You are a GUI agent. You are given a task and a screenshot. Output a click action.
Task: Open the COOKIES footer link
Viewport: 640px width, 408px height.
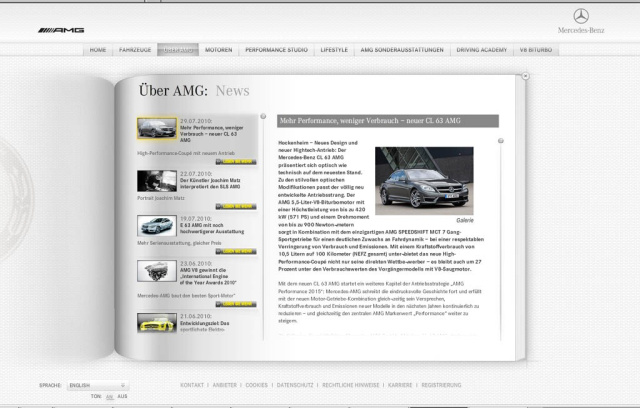coord(256,385)
